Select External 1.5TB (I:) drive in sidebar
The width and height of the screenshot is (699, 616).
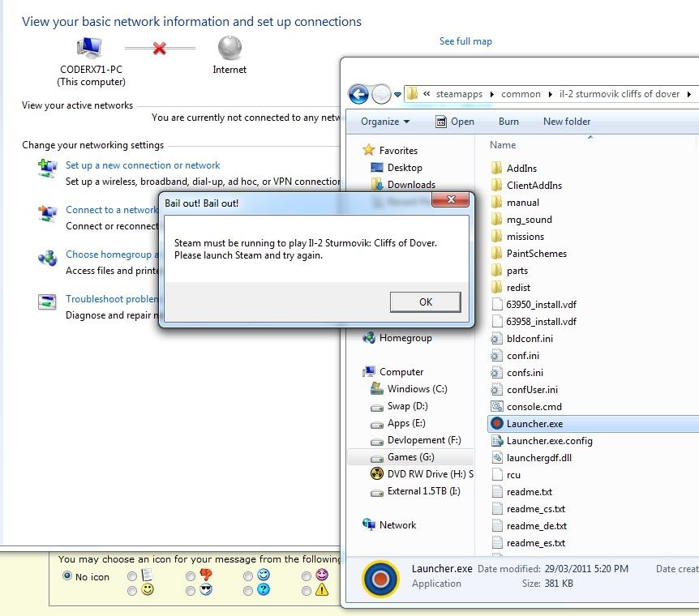423,490
